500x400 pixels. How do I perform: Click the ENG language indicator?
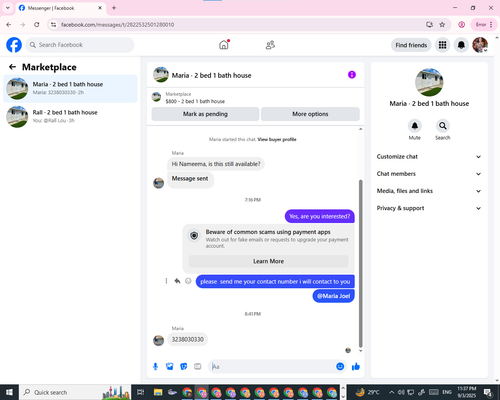click(447, 392)
